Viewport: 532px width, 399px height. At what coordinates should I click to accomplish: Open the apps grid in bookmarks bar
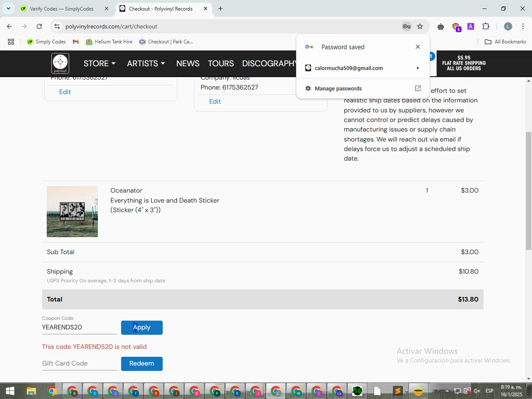(11, 42)
